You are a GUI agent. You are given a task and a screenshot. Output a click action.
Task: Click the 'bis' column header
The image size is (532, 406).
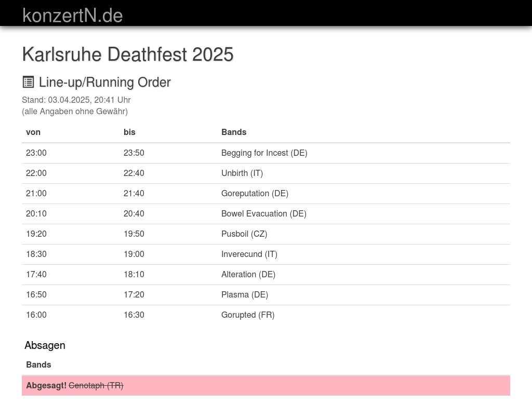129,132
